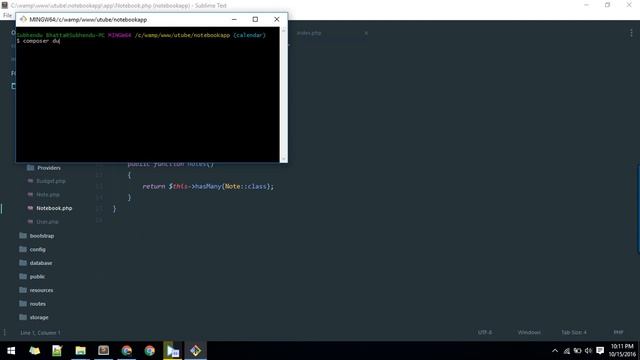Close the MINGW64 terminal window
The image size is (640, 360).
click(277, 19)
